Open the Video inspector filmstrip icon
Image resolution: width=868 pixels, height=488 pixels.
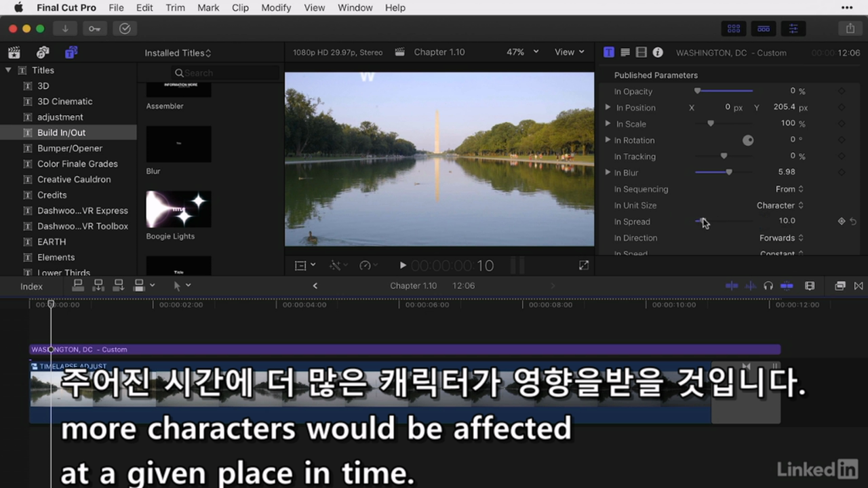coord(642,52)
